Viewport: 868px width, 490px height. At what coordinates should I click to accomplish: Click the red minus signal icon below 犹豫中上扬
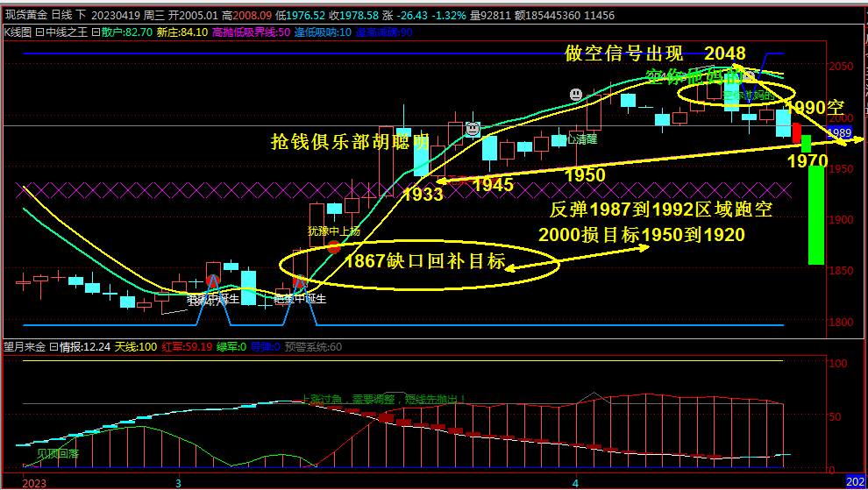point(333,247)
